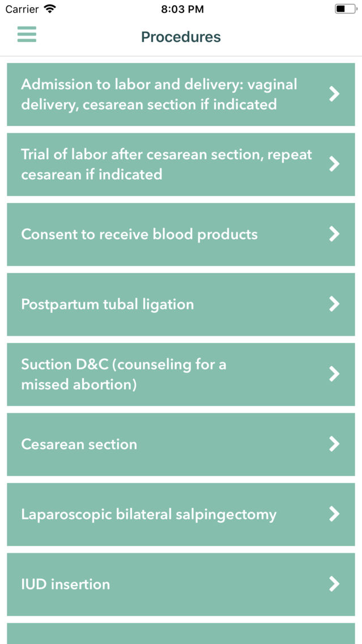This screenshot has height=644, width=362.
Task: View Laparoscopic bilateral salpingectomy details
Action: pos(148,514)
